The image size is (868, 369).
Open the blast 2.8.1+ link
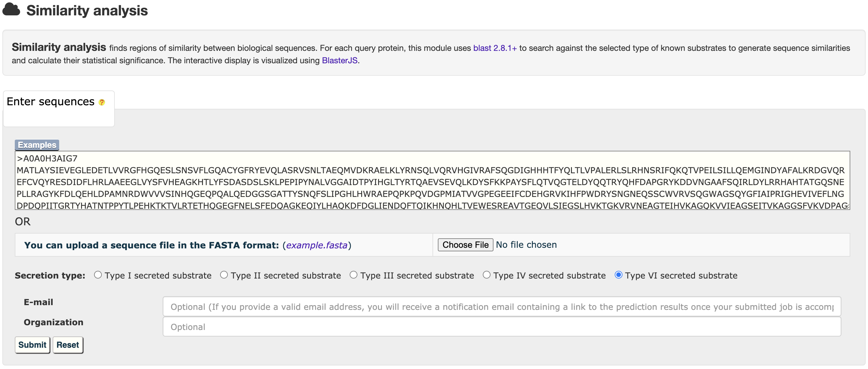click(495, 48)
